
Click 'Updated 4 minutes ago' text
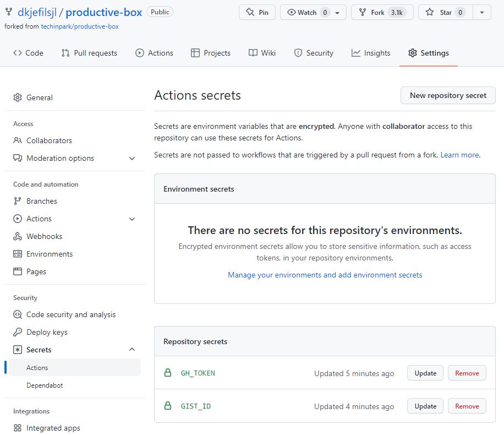tap(354, 407)
